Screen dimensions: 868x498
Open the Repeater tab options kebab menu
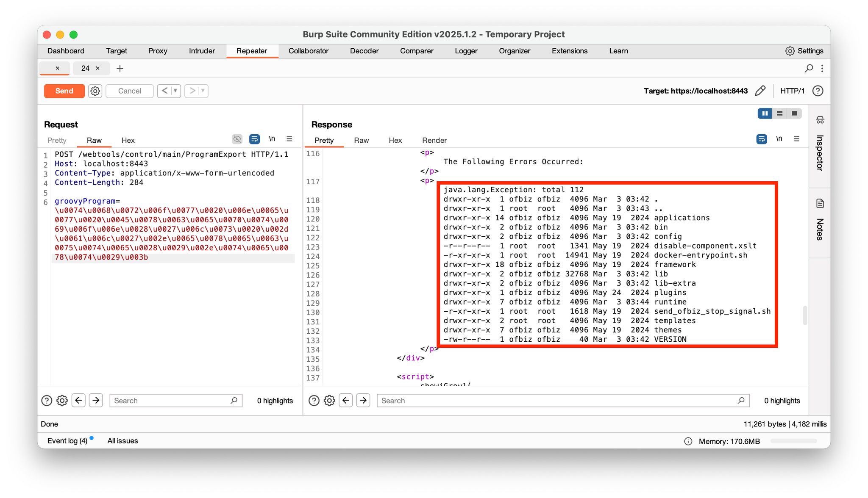coord(822,68)
